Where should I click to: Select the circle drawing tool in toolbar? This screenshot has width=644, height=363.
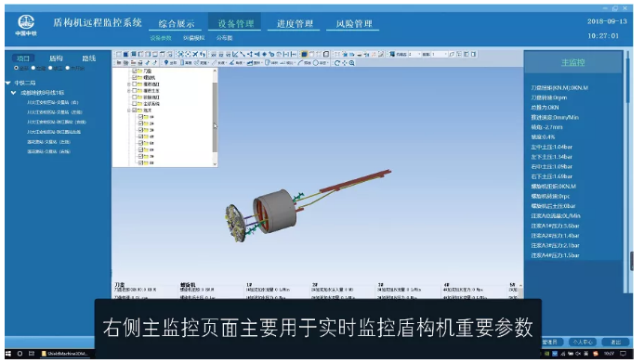point(316,63)
